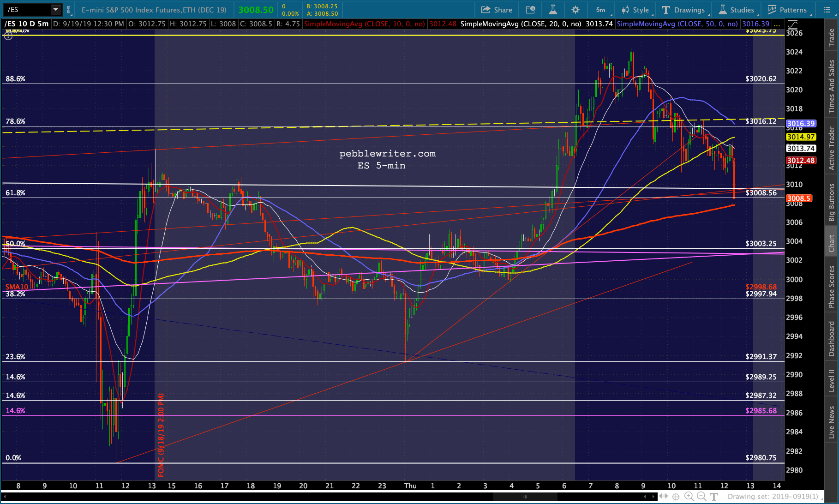Open the Trade side tab

click(832, 37)
